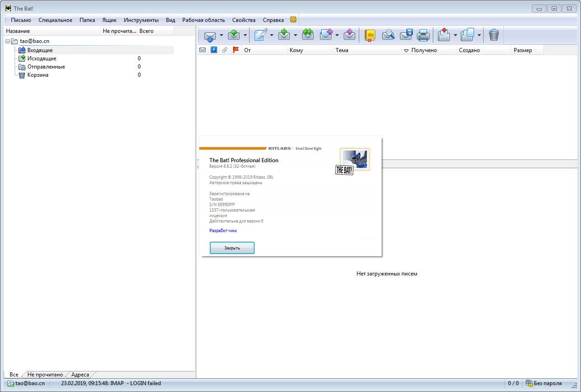Click the yellow gear icon in menu bar

(x=293, y=20)
